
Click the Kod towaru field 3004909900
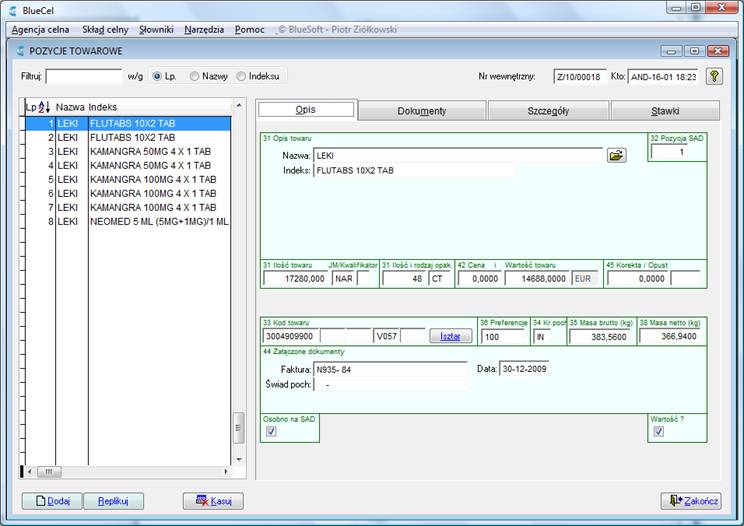tap(290, 336)
